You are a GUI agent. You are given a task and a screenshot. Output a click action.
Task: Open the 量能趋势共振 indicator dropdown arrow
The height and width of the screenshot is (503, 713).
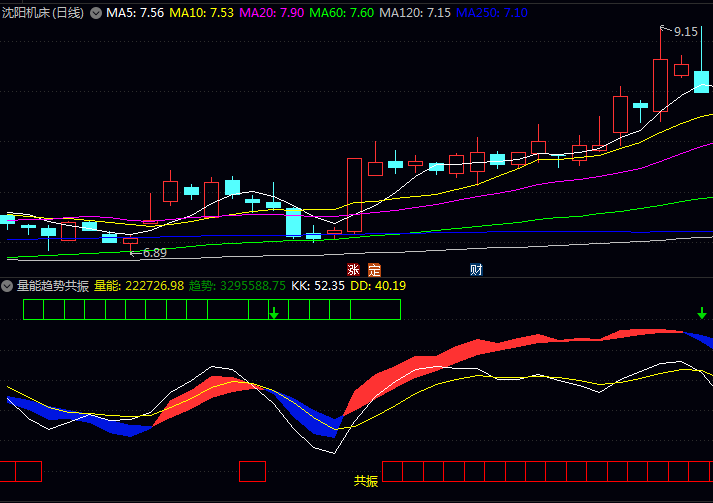[x=7, y=286]
